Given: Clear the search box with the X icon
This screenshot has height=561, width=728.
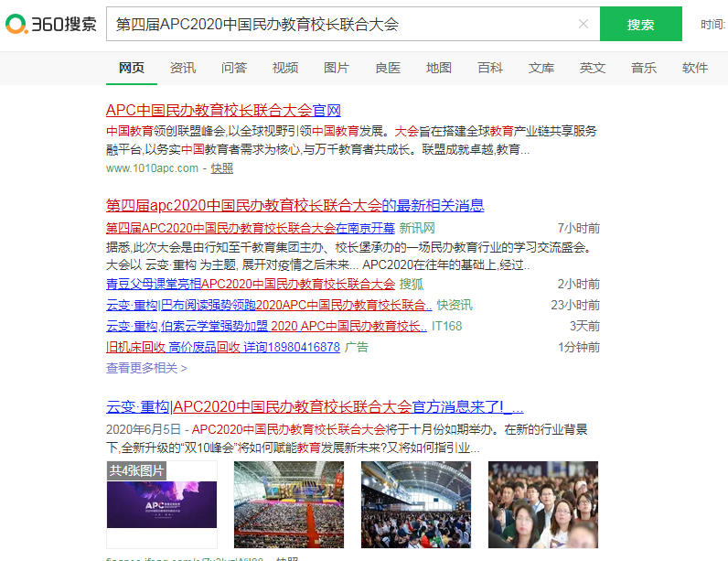Looking at the screenshot, I should pyautogui.click(x=583, y=25).
